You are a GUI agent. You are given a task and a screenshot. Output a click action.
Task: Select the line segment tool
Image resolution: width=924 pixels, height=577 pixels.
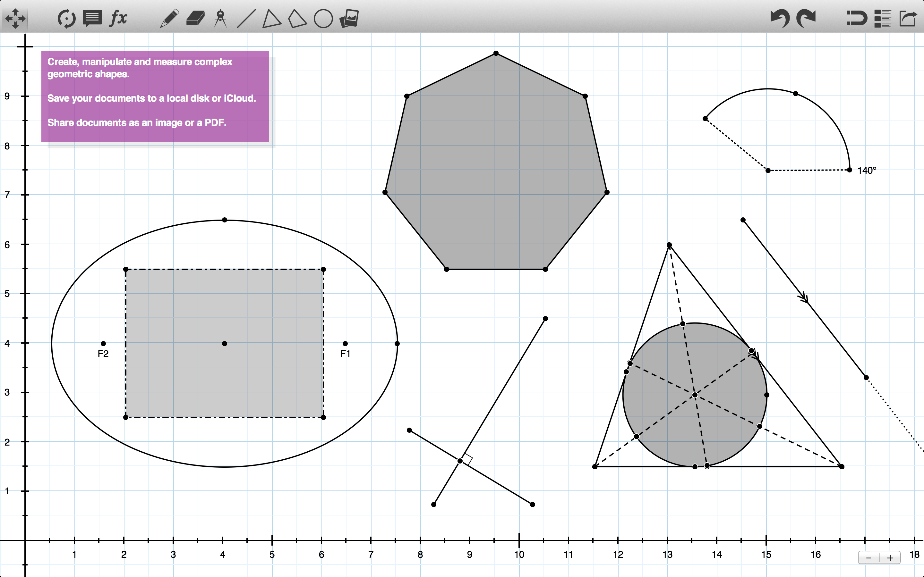click(246, 18)
